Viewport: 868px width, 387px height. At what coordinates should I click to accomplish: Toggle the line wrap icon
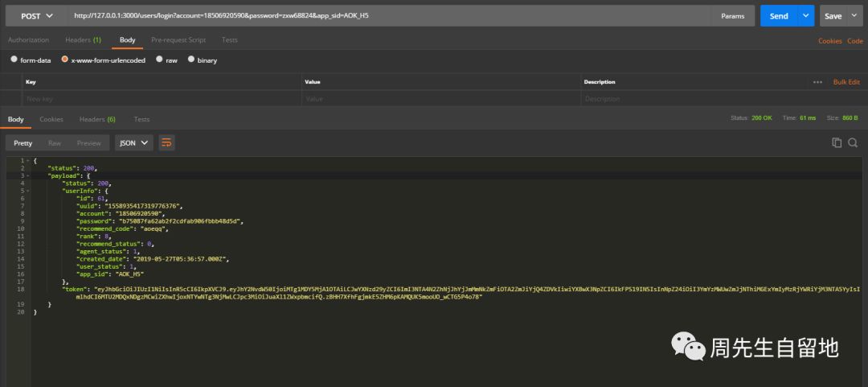[166, 143]
